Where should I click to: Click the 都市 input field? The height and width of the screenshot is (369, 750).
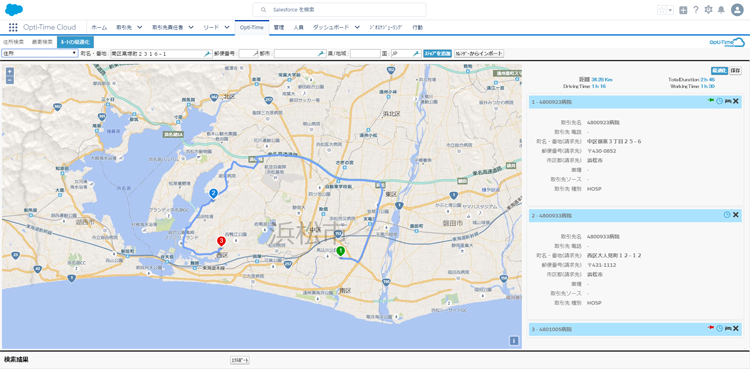(x=299, y=54)
